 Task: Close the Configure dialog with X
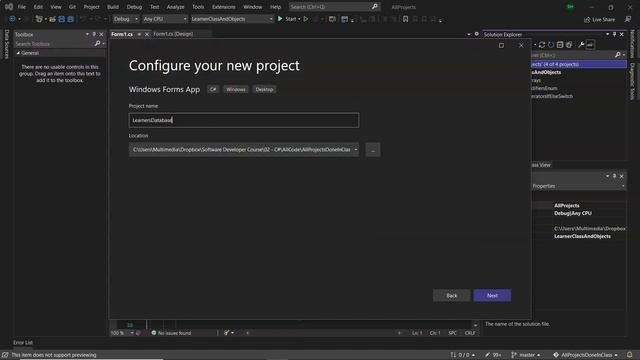pos(521,45)
